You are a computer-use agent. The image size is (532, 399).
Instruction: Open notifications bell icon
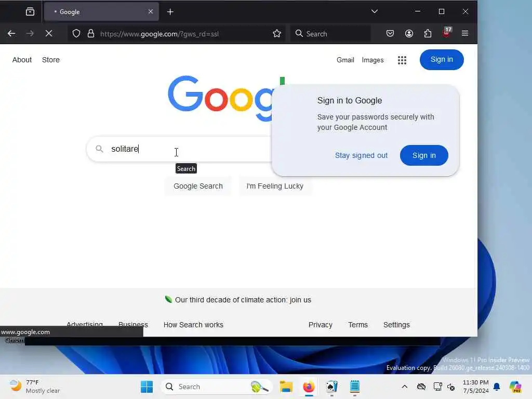497,387
